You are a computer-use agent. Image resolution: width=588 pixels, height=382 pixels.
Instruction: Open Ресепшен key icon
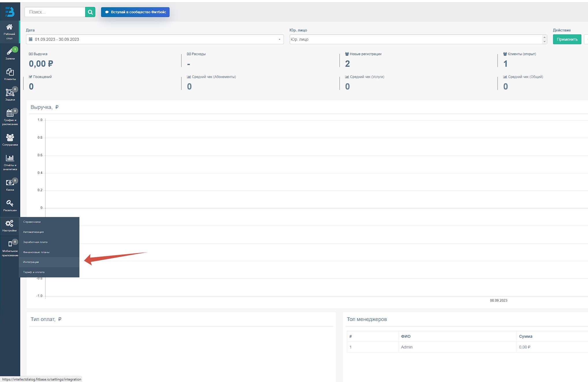[10, 203]
